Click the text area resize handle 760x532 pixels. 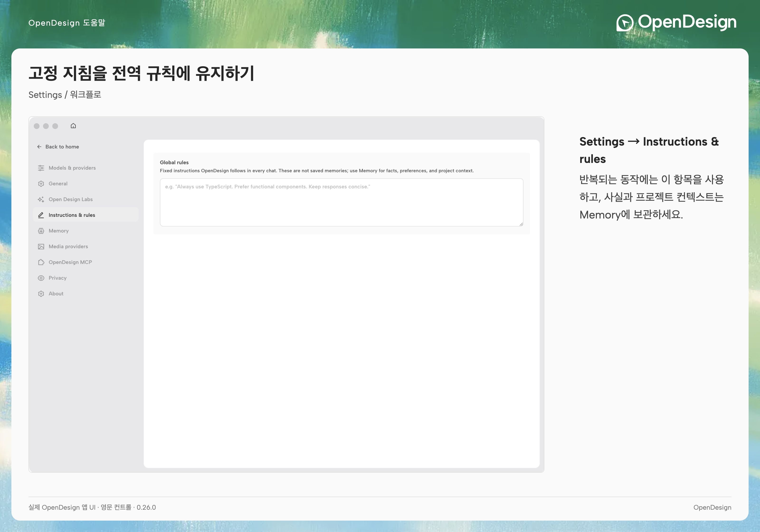[521, 224]
